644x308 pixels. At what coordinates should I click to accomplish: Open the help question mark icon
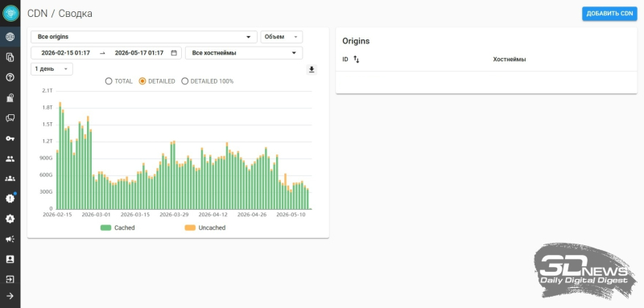click(x=10, y=77)
